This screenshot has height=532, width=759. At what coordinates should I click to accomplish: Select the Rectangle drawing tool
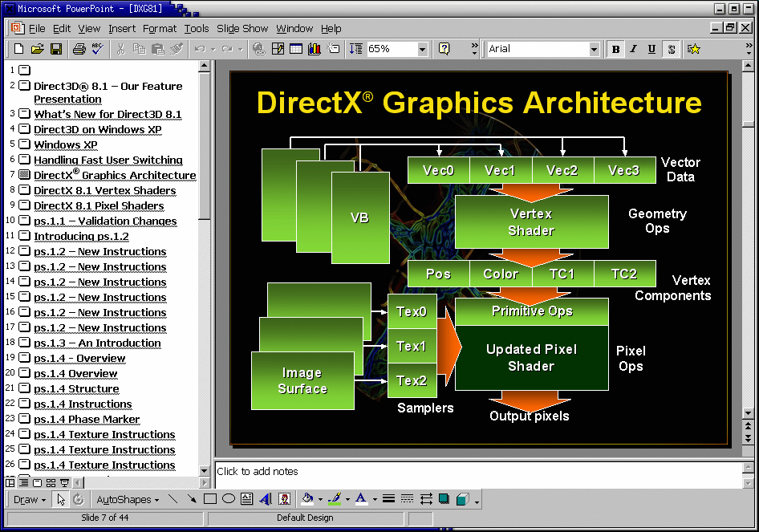coord(210,499)
